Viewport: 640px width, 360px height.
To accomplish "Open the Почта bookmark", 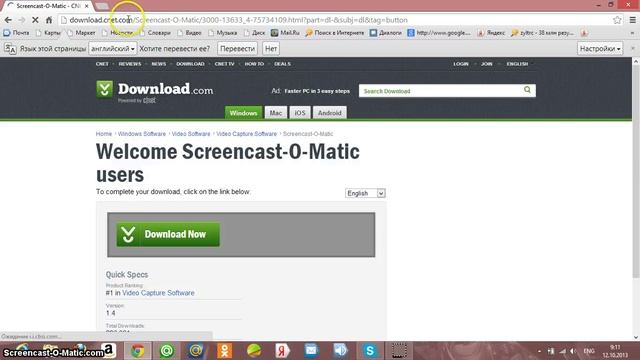I will point(16,33).
